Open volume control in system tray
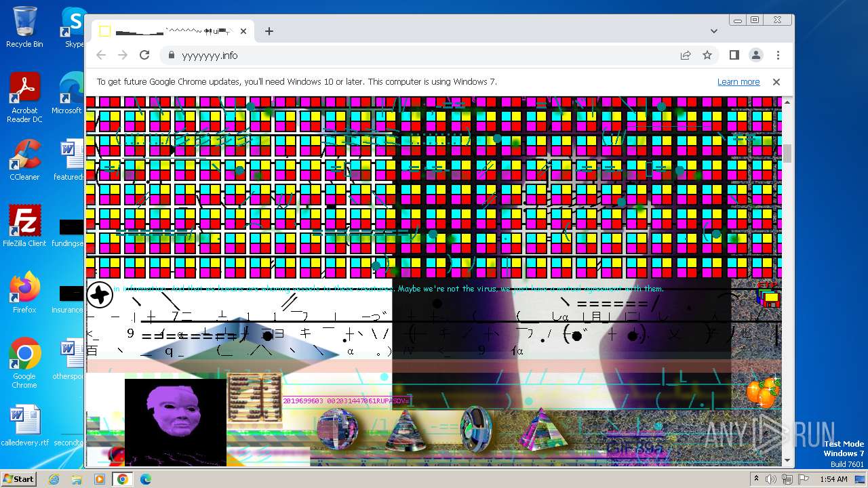 pos(772,479)
